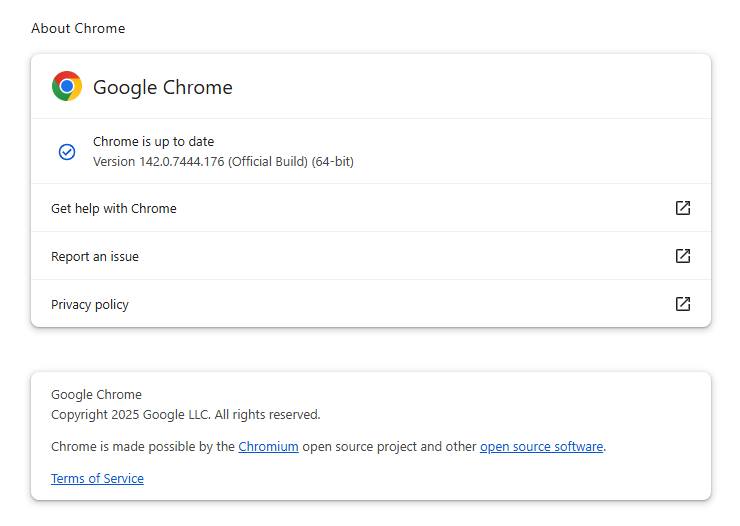
Task: Click the Chrome is made possible by text
Action: 143,447
